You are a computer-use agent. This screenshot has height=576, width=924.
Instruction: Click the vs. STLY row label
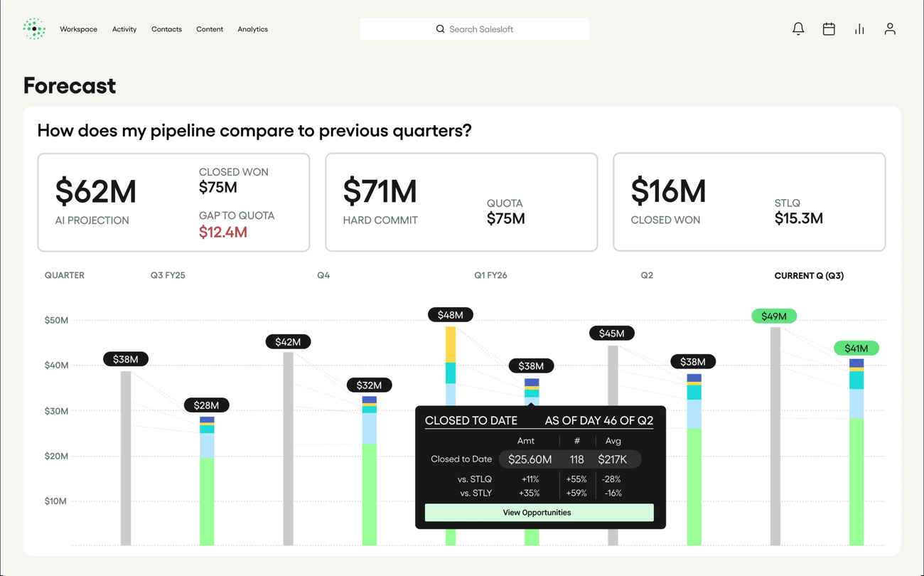476,493
